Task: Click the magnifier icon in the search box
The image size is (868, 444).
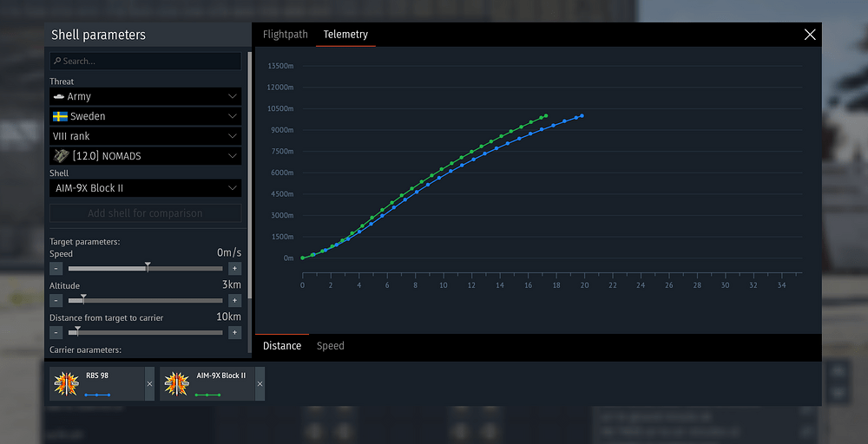Action: (x=57, y=61)
